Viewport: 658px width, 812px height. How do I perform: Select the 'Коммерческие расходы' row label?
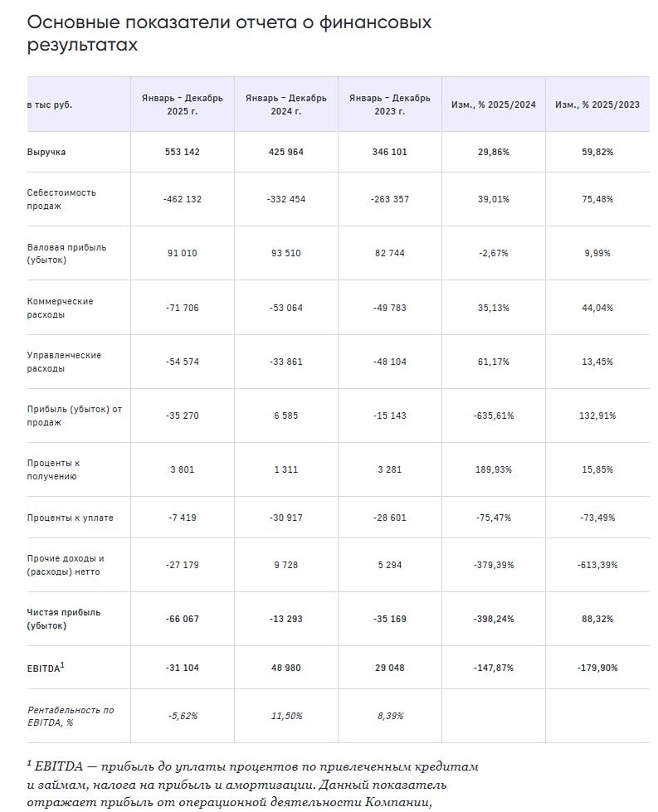pyautogui.click(x=60, y=308)
